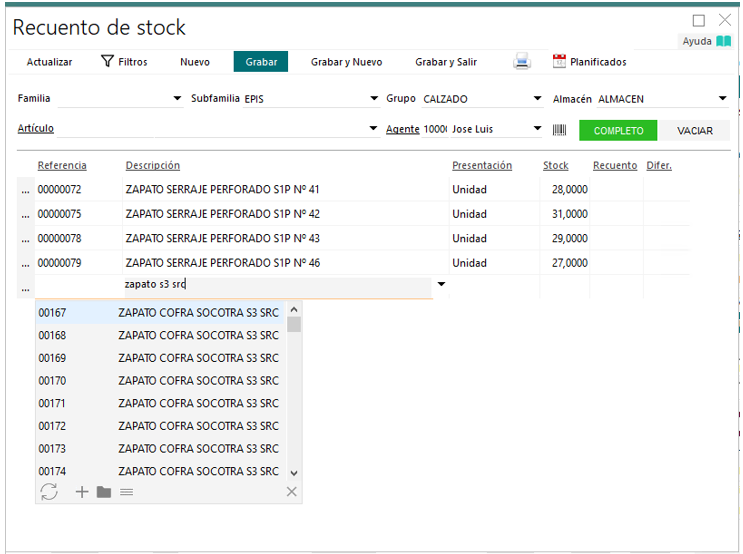Viewport: 743px width, 554px height.
Task: Close the article suggestion popup
Action: click(291, 491)
